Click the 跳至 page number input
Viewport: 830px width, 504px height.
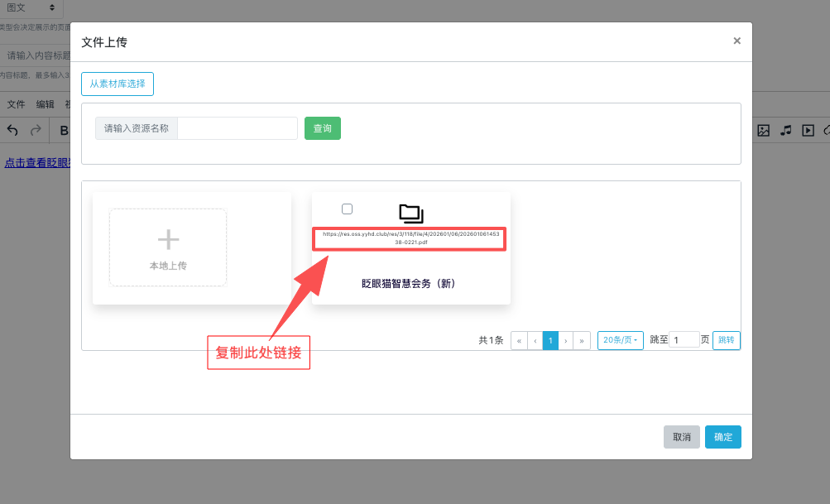[x=684, y=340]
